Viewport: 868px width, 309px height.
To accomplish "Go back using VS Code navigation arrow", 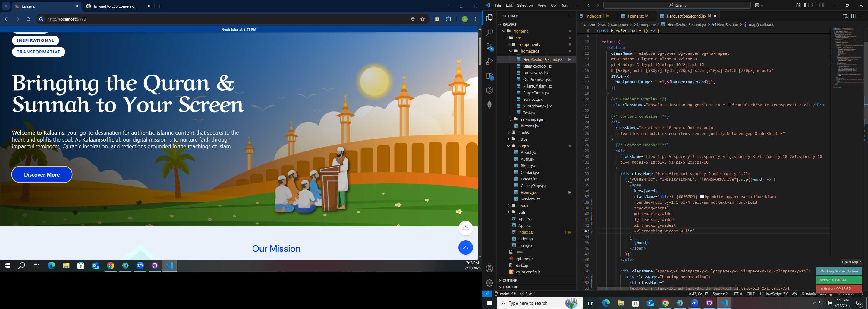I will [x=589, y=5].
